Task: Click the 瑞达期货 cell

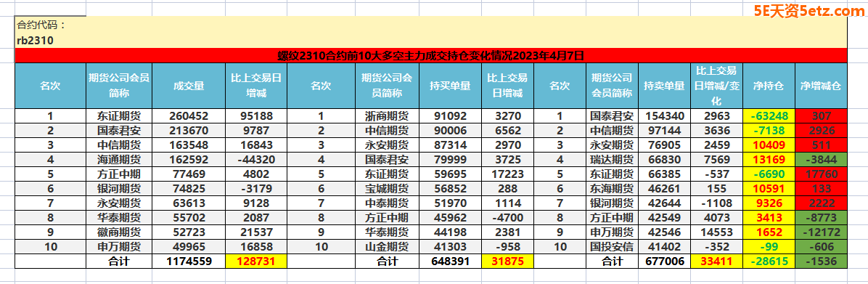Action: pos(613,160)
